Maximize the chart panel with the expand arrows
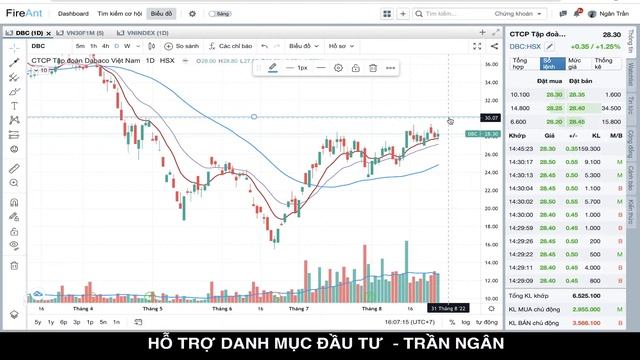640x360 pixels. [496, 33]
